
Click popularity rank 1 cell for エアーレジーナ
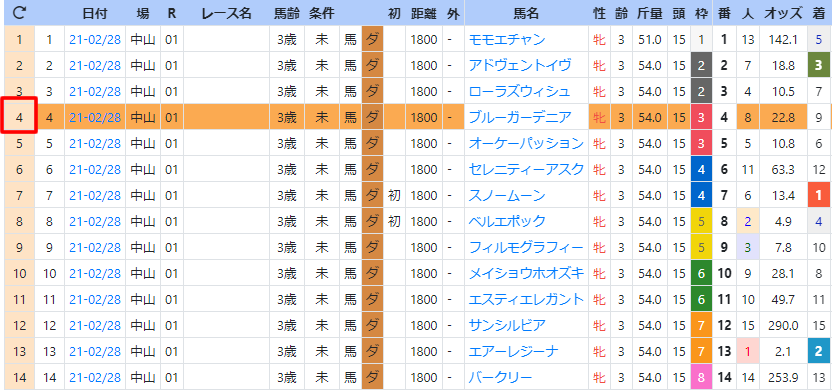tap(748, 351)
